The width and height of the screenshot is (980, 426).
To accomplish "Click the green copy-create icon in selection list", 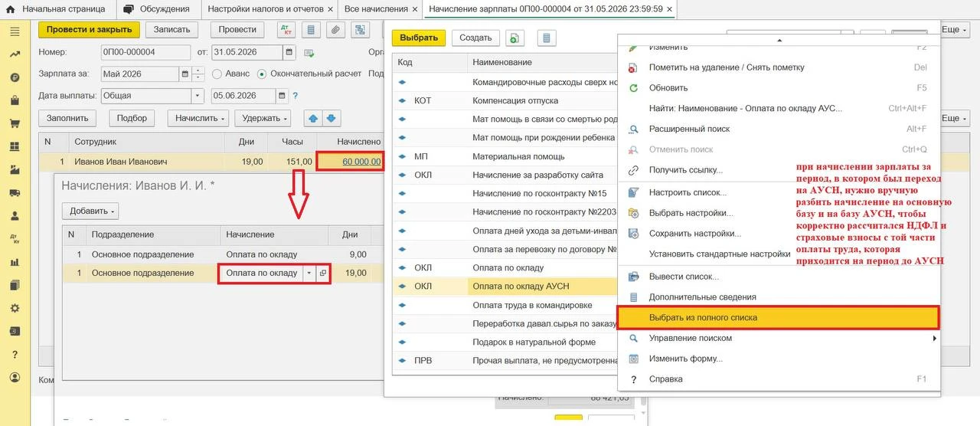I will tap(515, 38).
